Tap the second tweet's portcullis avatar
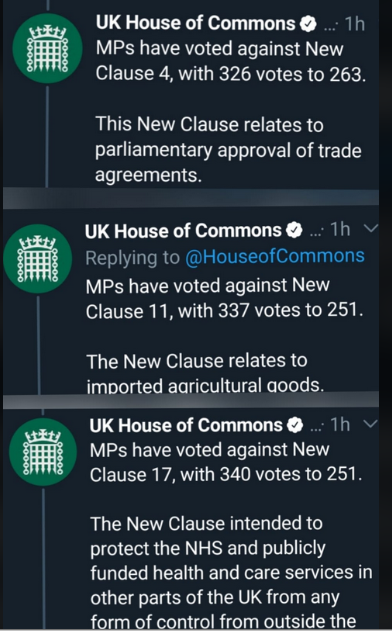Screen dimensions: 392x631 38,259
